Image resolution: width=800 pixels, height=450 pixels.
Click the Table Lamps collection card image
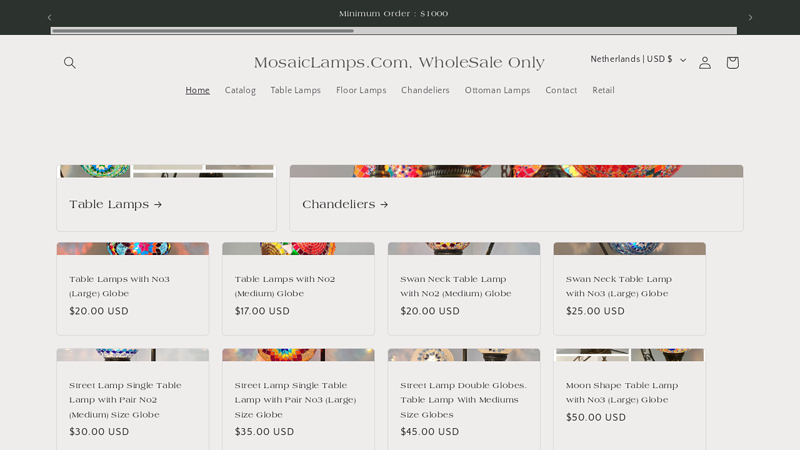(166, 171)
